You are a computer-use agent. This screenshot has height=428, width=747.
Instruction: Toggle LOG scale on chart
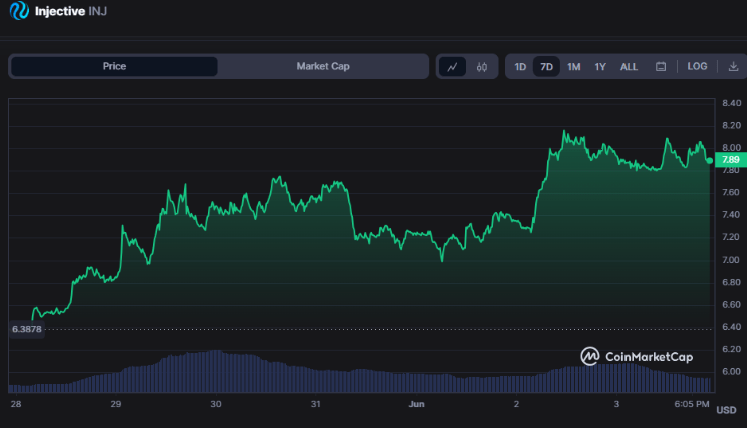tap(697, 66)
